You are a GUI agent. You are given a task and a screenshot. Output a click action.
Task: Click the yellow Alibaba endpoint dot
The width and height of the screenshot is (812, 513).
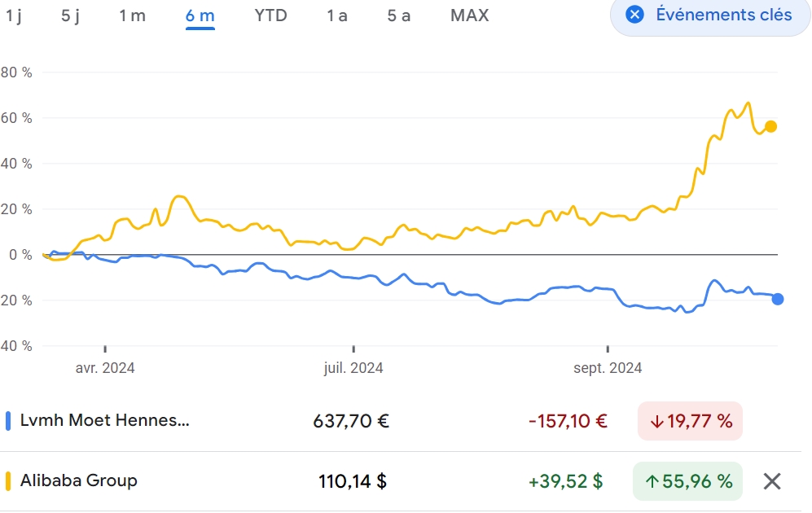(770, 126)
